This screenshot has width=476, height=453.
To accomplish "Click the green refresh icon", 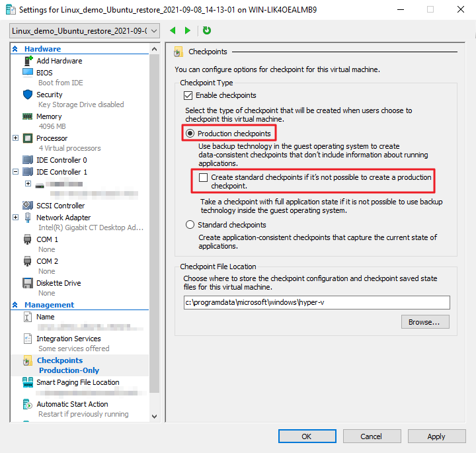I will pyautogui.click(x=207, y=30).
